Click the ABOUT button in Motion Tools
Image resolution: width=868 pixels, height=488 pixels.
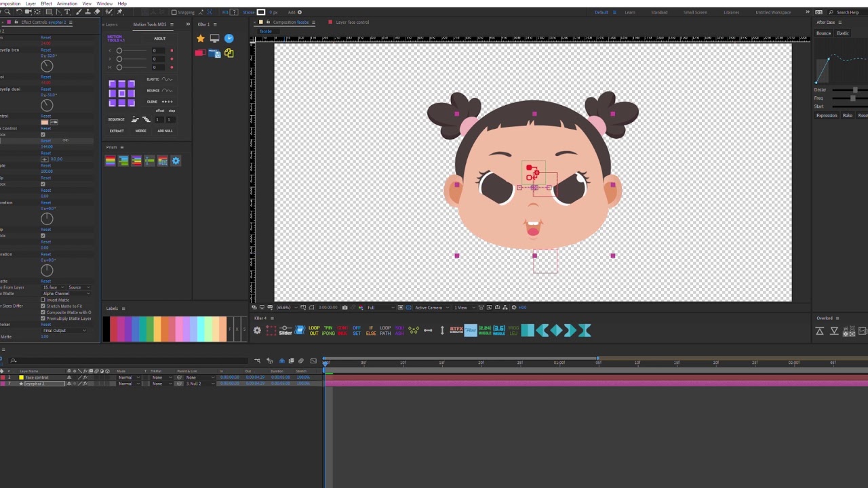point(160,39)
